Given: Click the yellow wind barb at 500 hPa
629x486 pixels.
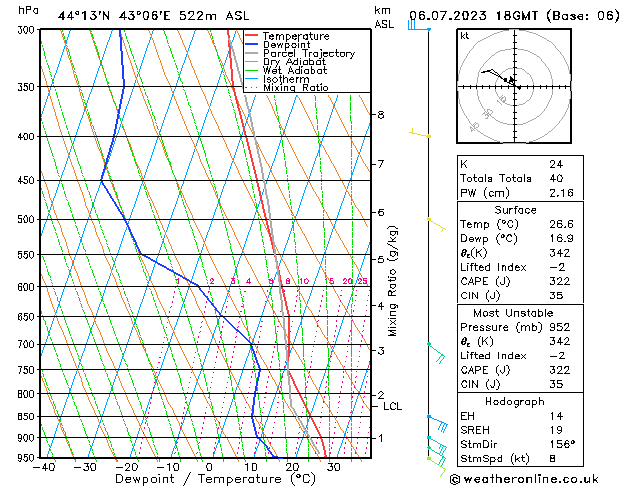Looking at the screenshot, I should tap(437, 225).
